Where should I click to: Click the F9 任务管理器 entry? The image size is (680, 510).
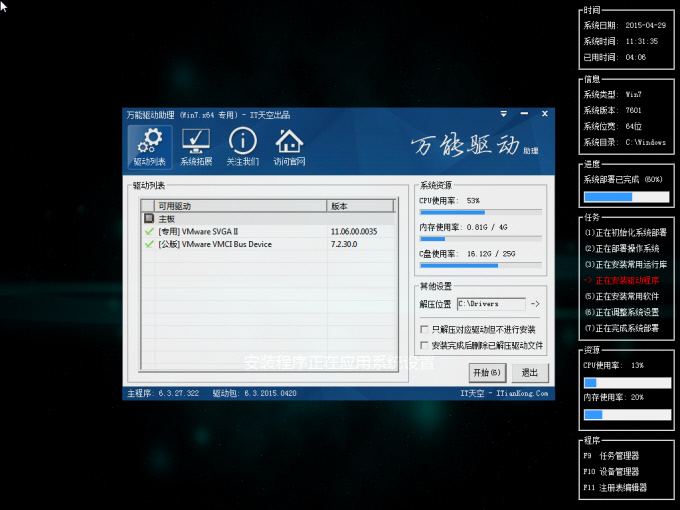pos(611,456)
